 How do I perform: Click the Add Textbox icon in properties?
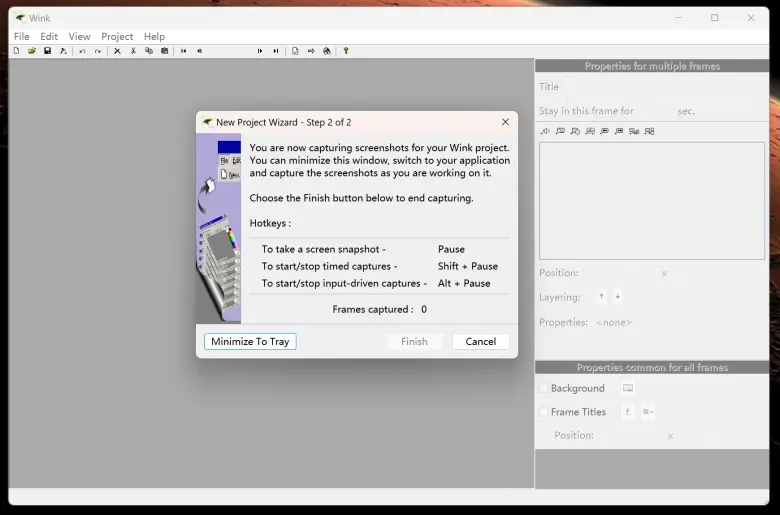(x=590, y=131)
